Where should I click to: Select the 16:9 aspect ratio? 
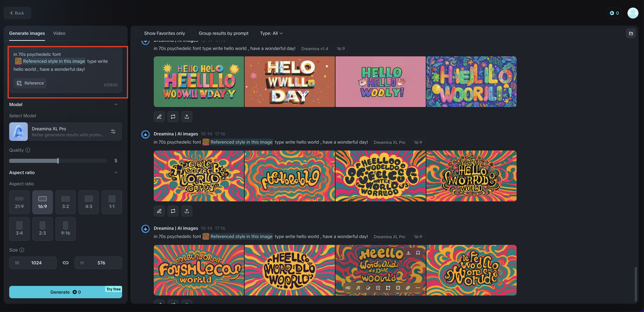click(x=42, y=202)
